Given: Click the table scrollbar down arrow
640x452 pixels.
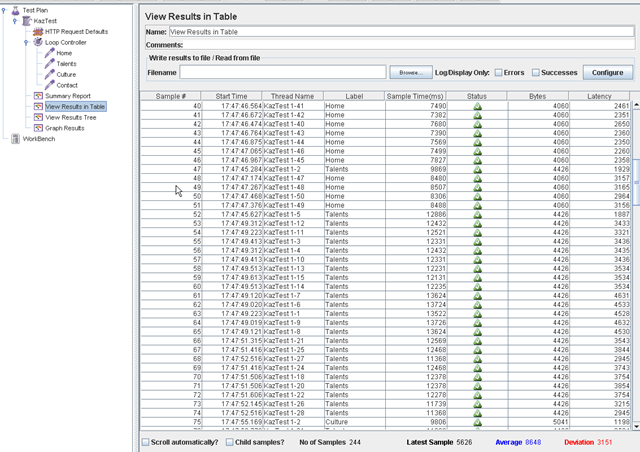Looking at the screenshot, I should tap(636, 426).
